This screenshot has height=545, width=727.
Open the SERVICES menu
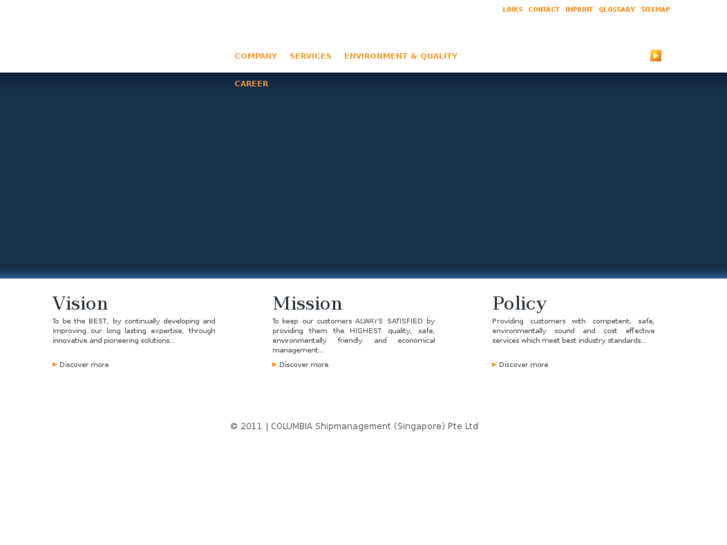click(x=310, y=56)
